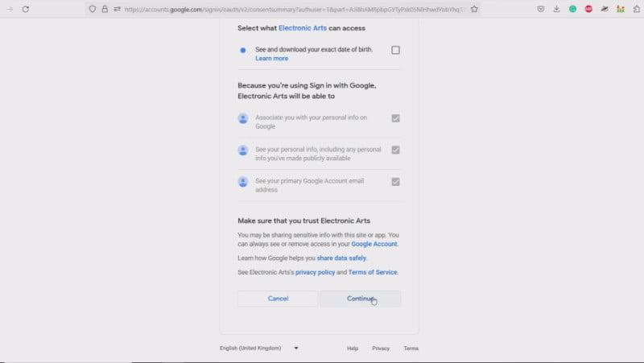Click the red extension icon in the toolbar
Image resolution: width=644 pixels, height=363 pixels.
pos(588,9)
